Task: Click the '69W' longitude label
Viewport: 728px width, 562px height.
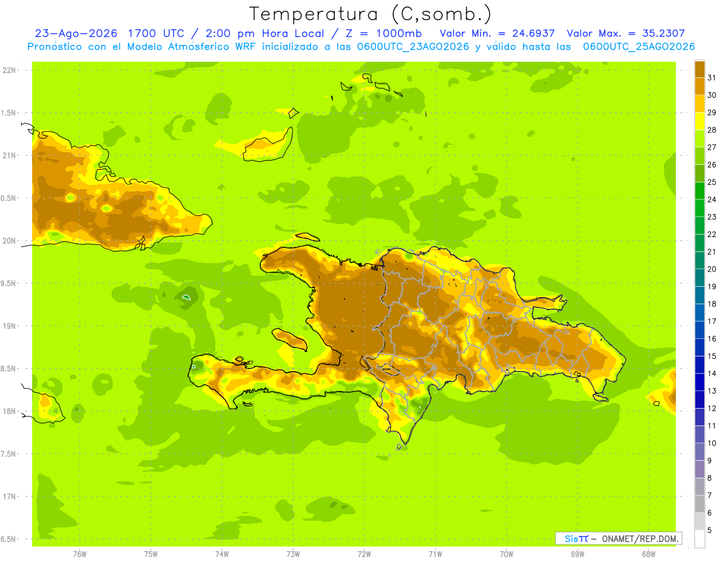Action: [x=577, y=554]
